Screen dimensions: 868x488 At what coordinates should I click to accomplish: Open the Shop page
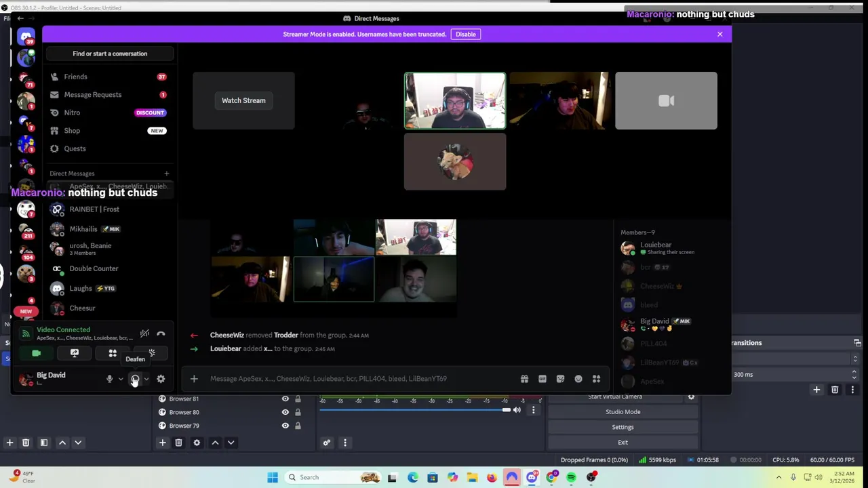108,131
